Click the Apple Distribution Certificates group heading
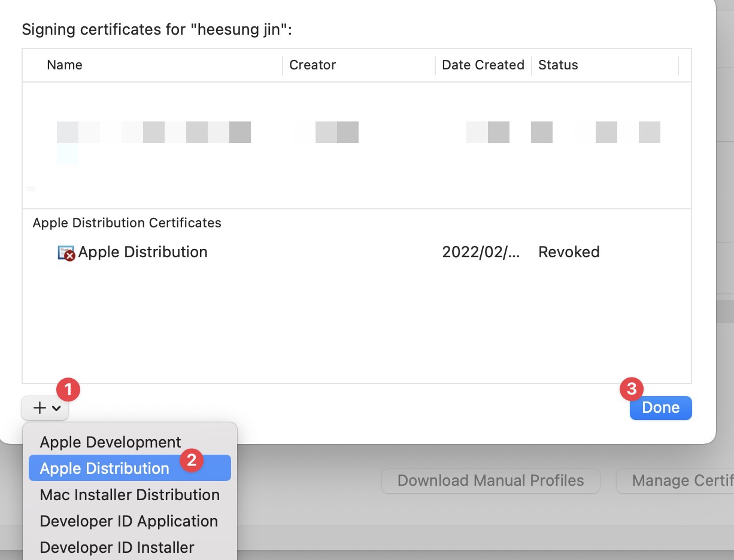 click(x=127, y=223)
